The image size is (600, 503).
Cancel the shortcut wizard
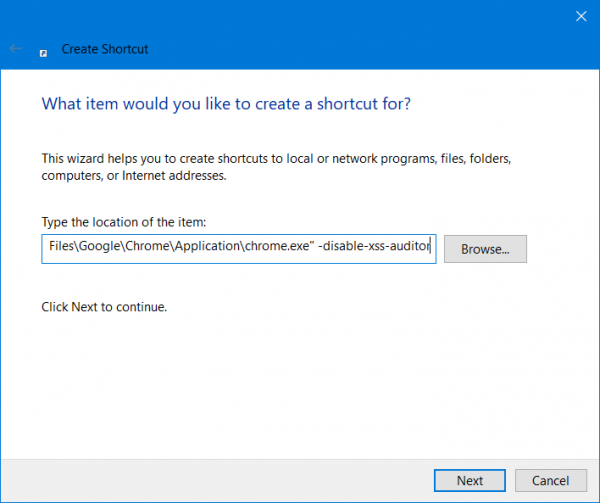[550, 480]
